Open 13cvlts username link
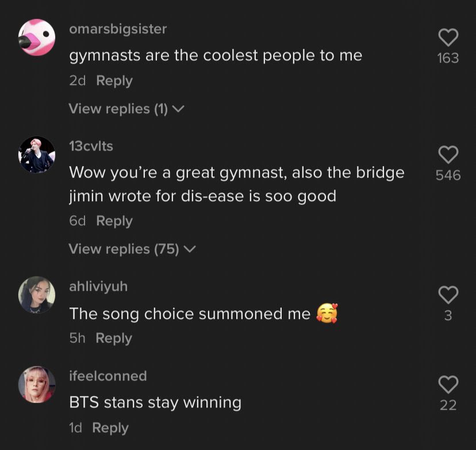The height and width of the screenshot is (450, 476). [91, 146]
